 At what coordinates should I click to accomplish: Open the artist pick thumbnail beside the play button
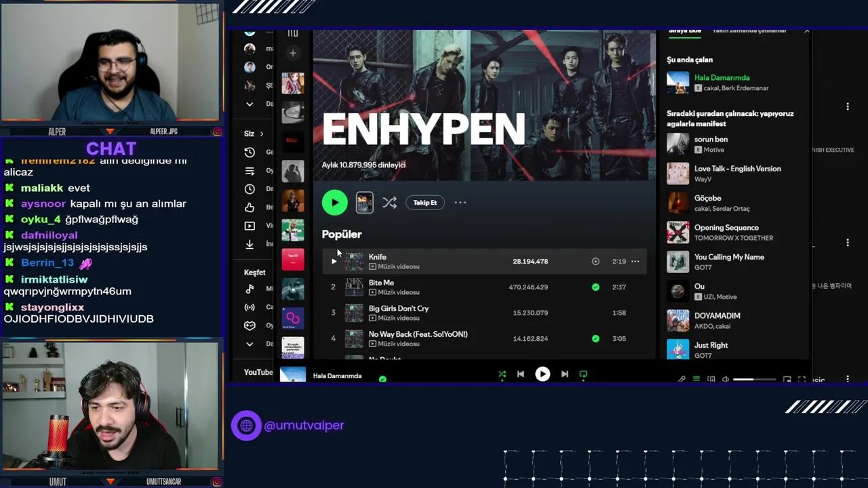tap(365, 202)
